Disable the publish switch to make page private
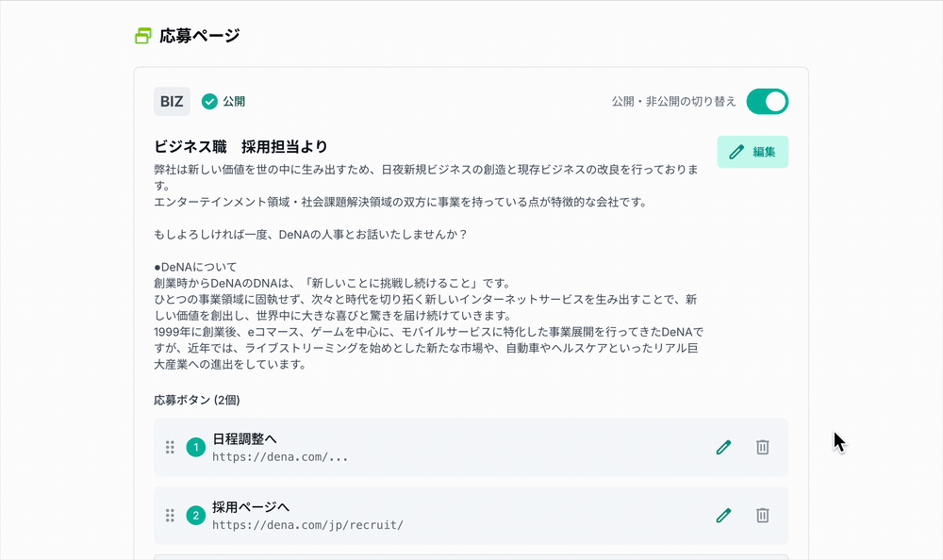 [769, 100]
